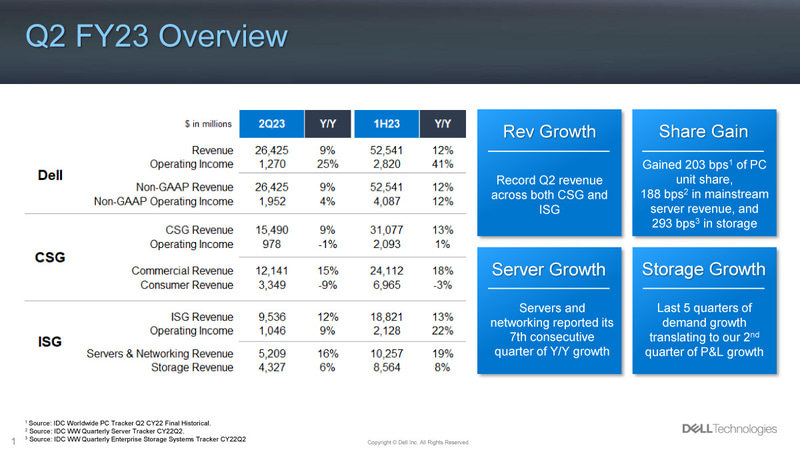
Task: Click the 4,327 Storage Revenue value
Action: click(x=272, y=367)
